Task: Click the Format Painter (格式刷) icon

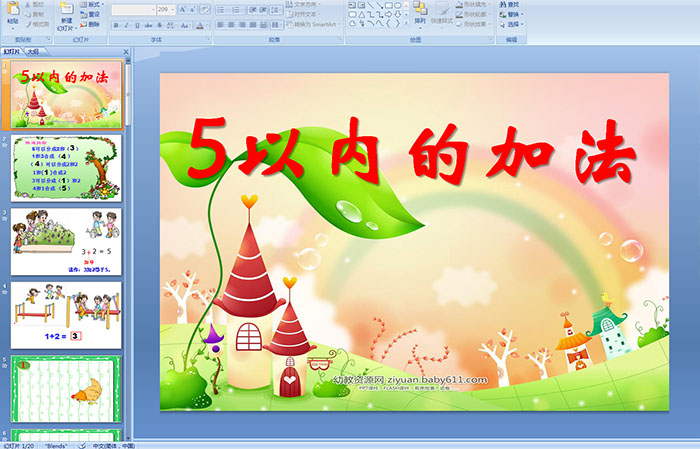Action: click(28, 24)
